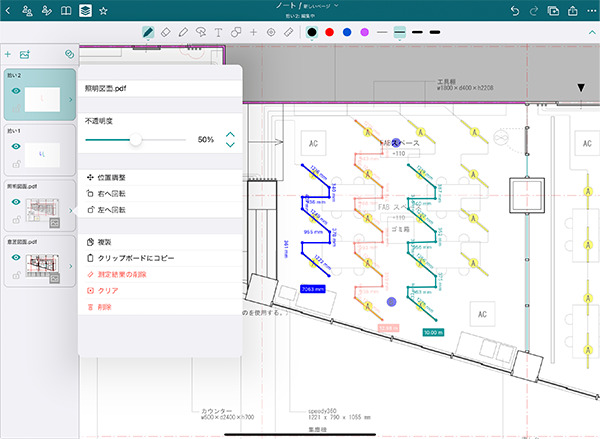Click the opacity slider handle
The height and width of the screenshot is (439, 600).
click(x=135, y=140)
